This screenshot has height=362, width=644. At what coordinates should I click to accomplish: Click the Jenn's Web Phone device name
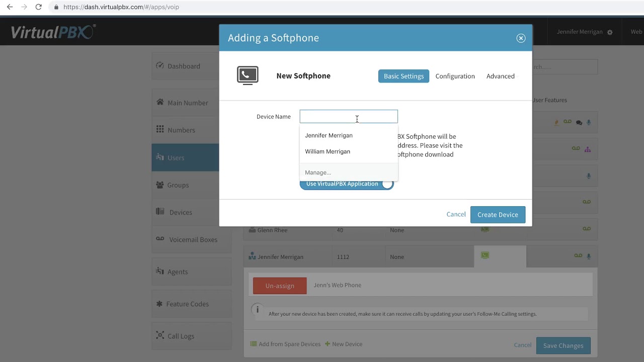tap(338, 285)
